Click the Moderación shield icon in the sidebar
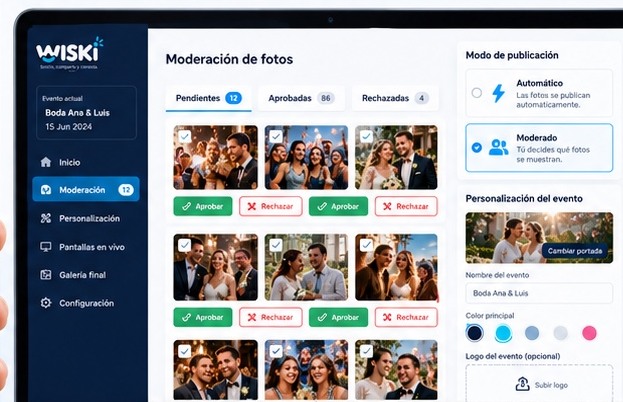This screenshot has width=623, height=402. click(x=46, y=190)
